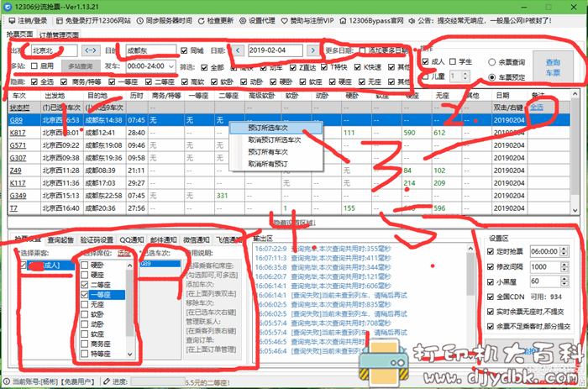Toggle the 多站 启用 checkbox

coord(34,66)
